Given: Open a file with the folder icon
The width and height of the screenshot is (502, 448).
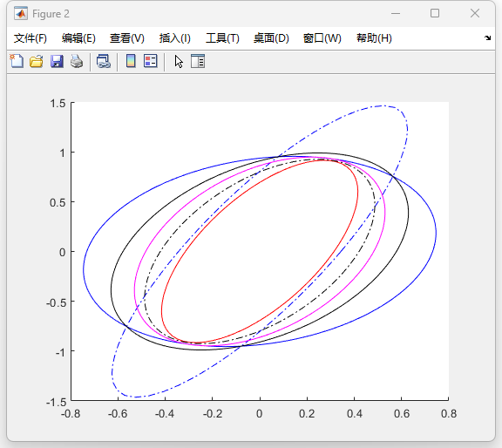Looking at the screenshot, I should coord(37,61).
